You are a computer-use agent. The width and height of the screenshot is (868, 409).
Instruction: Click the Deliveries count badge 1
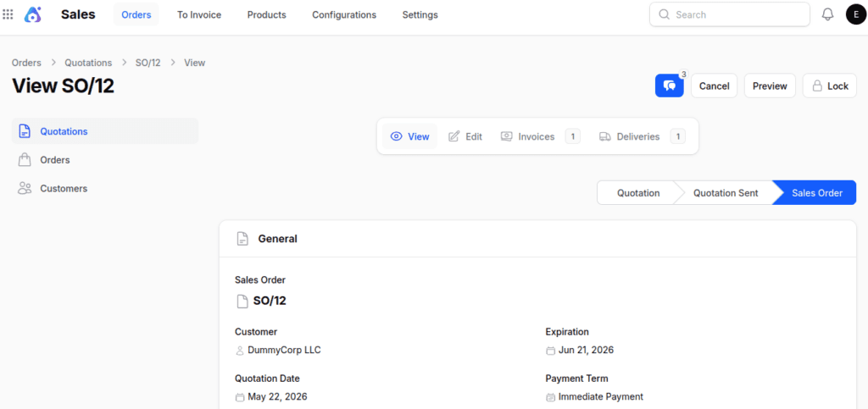pos(677,136)
